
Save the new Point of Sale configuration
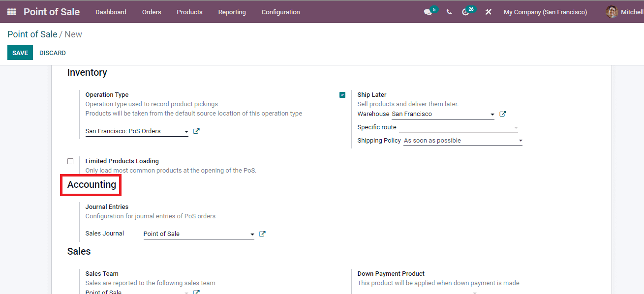pyautogui.click(x=20, y=53)
